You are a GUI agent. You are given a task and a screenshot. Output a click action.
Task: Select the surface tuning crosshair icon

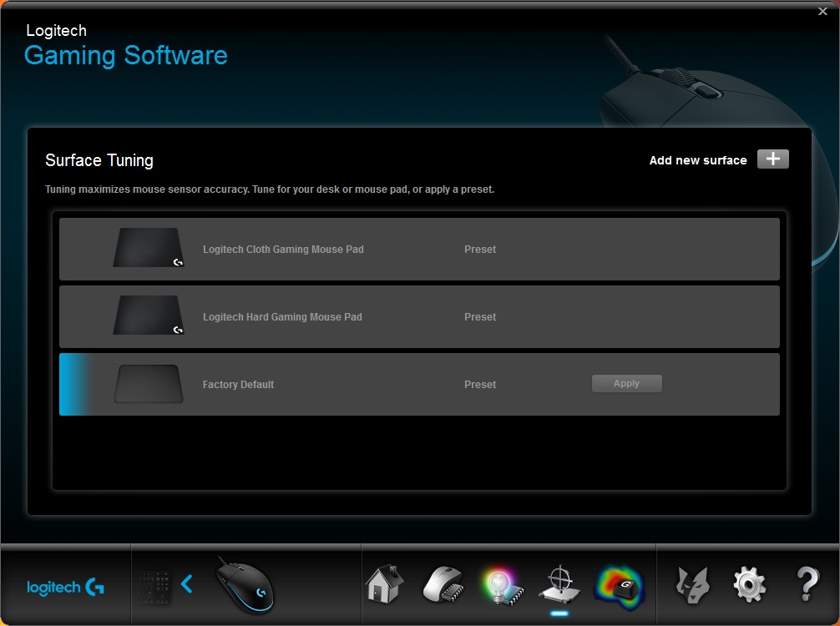pos(559,584)
